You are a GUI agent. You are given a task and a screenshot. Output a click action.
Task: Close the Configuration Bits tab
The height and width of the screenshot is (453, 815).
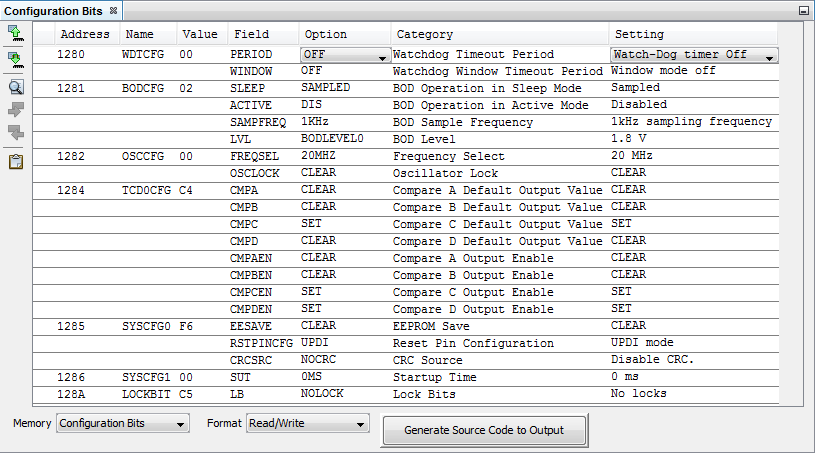click(113, 10)
